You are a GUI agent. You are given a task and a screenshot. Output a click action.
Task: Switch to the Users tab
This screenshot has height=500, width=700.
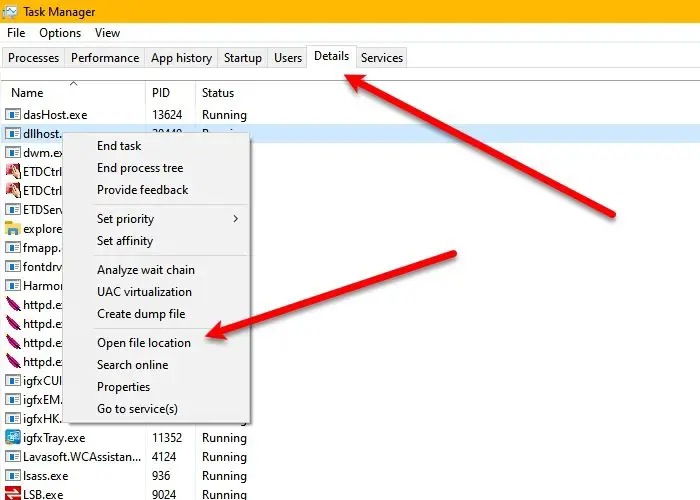click(x=288, y=58)
